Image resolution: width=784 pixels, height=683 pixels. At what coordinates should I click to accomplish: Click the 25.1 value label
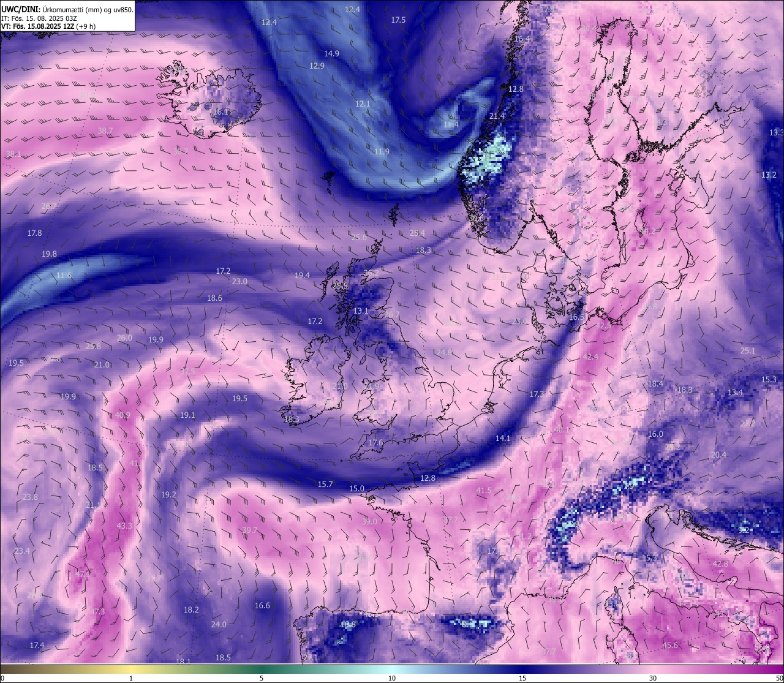click(748, 350)
